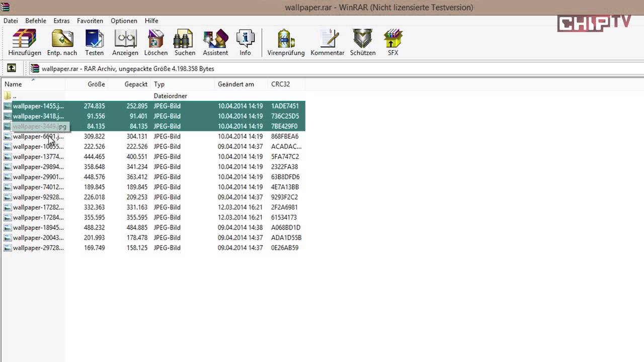
Task: Click the packed size 484.885
Action: 137,227
